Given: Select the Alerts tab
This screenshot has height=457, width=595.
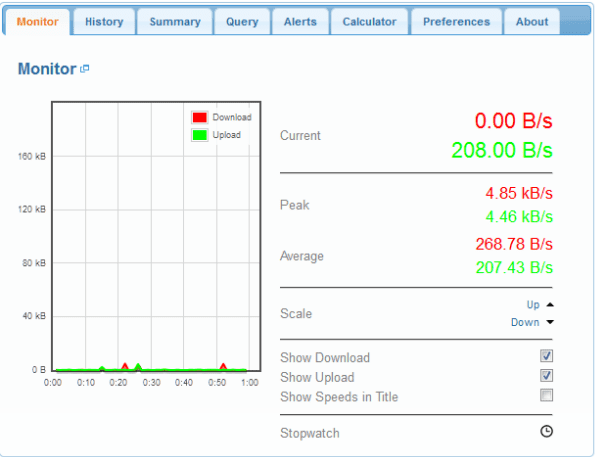Looking at the screenshot, I should click(x=300, y=22).
